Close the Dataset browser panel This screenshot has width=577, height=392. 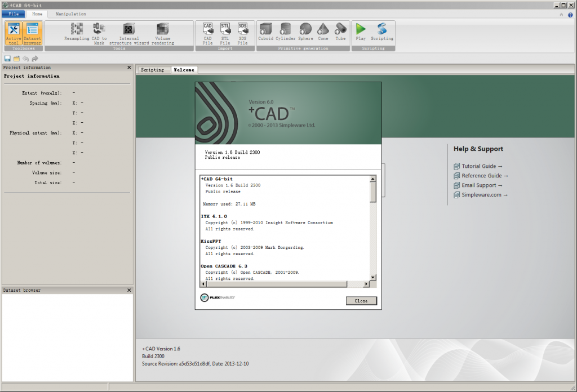pos(129,290)
